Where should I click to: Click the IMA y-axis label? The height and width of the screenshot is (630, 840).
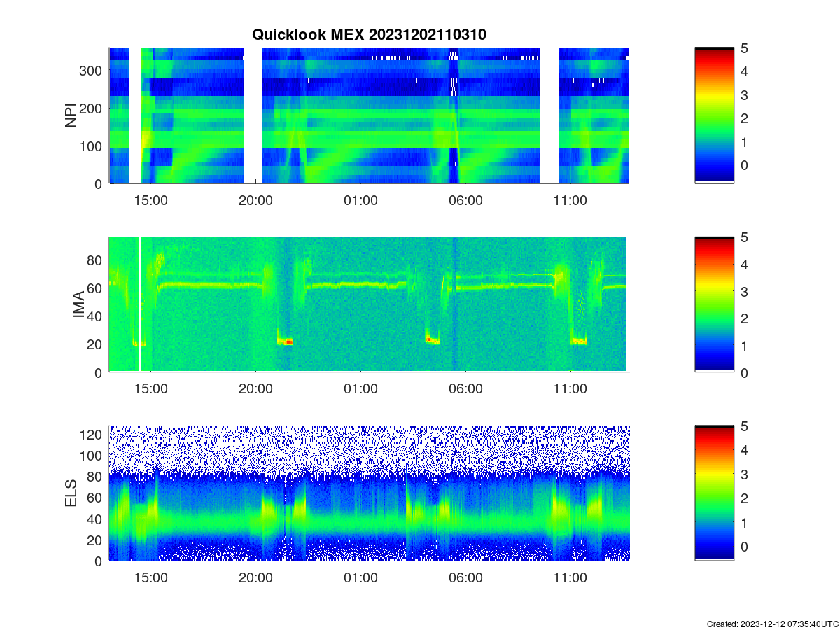79,304
